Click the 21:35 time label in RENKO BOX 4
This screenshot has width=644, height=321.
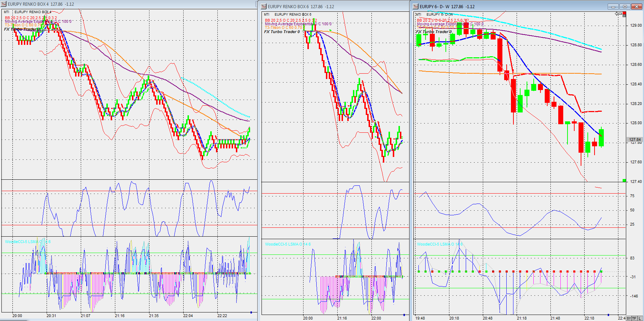click(x=154, y=316)
